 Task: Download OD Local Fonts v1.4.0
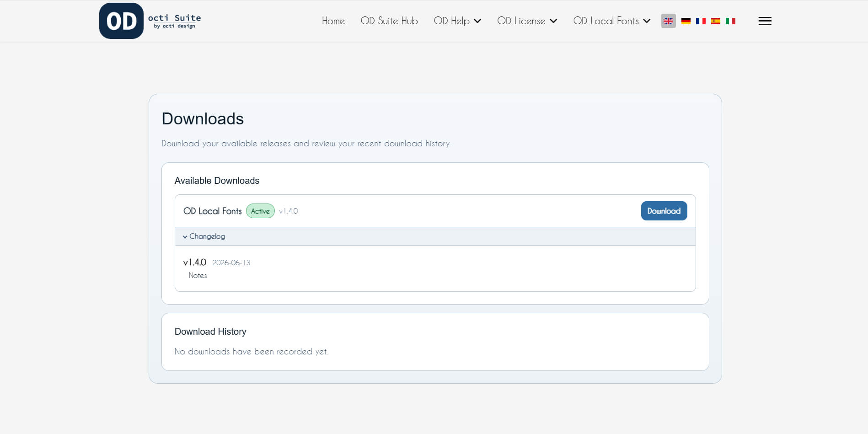pyautogui.click(x=664, y=211)
